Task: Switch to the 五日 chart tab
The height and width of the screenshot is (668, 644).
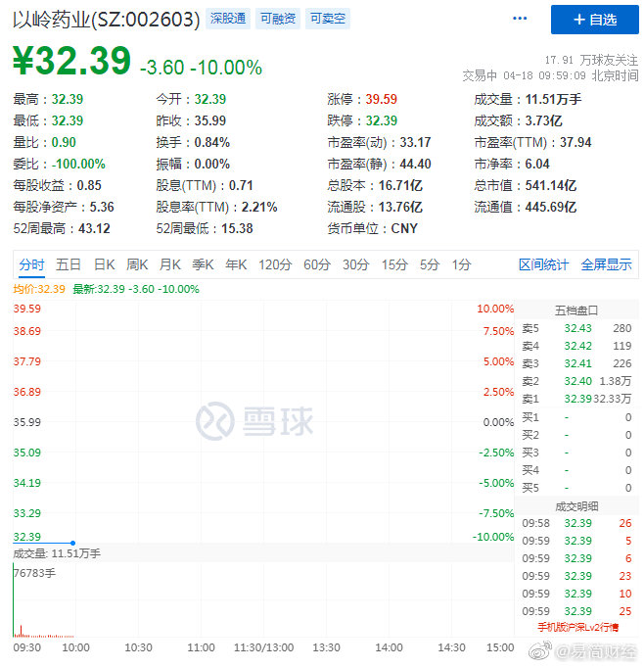Action: 69,264
